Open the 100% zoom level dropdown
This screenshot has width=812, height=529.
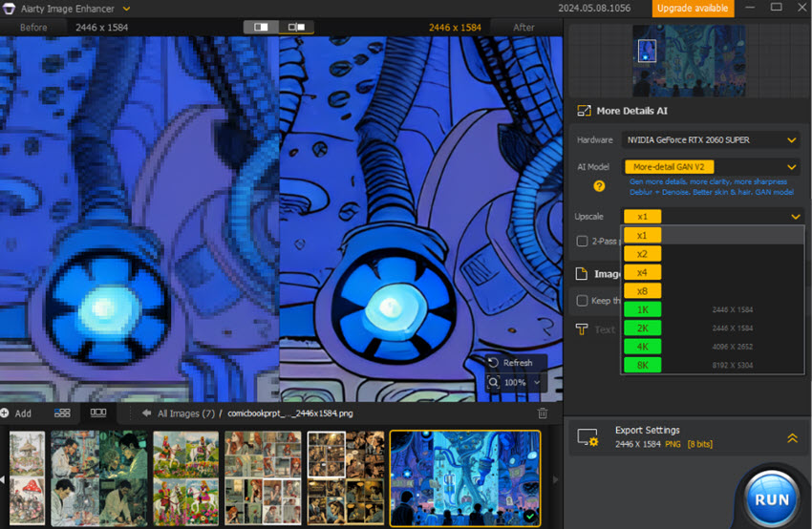(x=537, y=383)
